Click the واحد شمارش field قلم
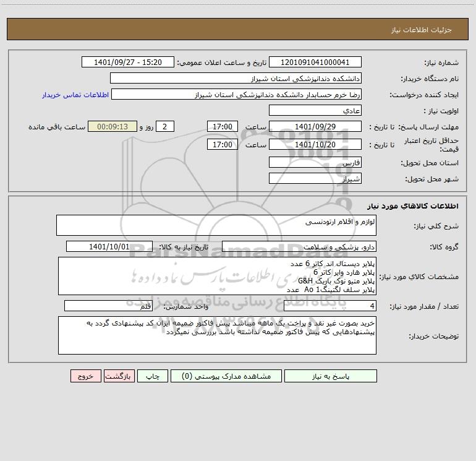The image size is (476, 461). tap(108, 306)
